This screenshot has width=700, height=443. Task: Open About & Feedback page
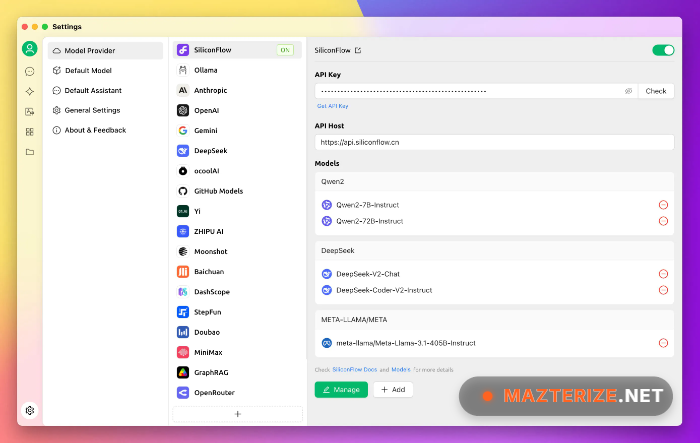(105, 130)
